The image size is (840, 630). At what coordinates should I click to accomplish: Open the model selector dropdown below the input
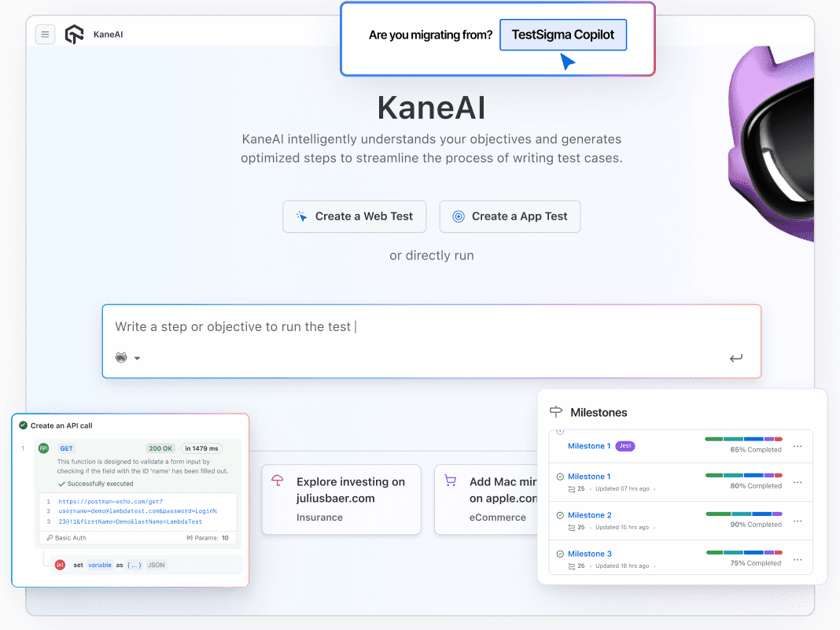(x=128, y=357)
